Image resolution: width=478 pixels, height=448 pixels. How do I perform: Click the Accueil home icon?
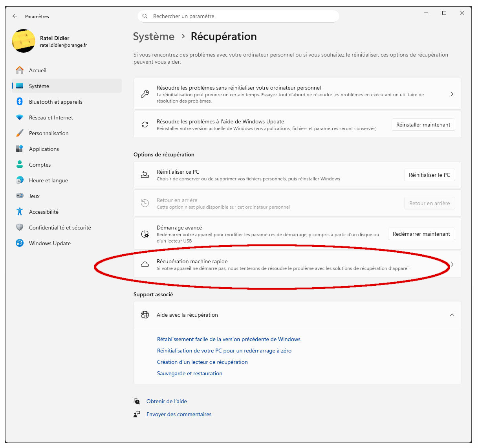20,70
